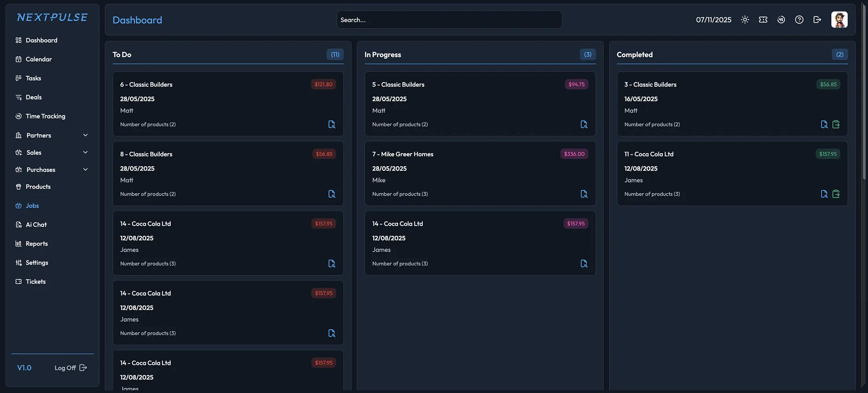Open the Time Tracking section
Screen dimensions: 868x393
point(46,116)
